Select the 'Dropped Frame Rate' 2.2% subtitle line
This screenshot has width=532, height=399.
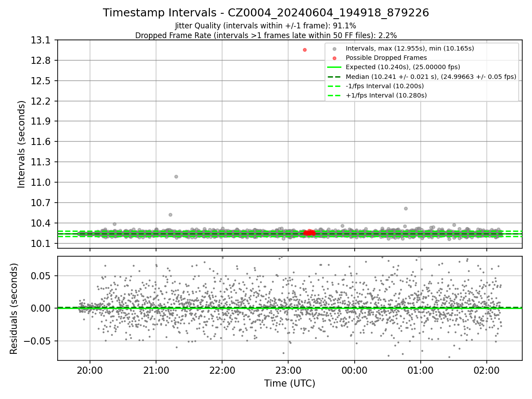(266, 35)
